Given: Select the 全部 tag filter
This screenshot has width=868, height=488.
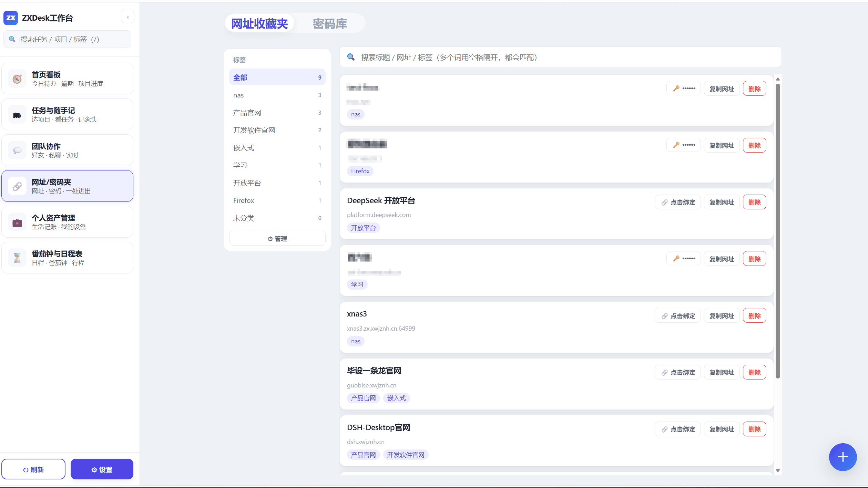Looking at the screenshot, I should 277,77.
